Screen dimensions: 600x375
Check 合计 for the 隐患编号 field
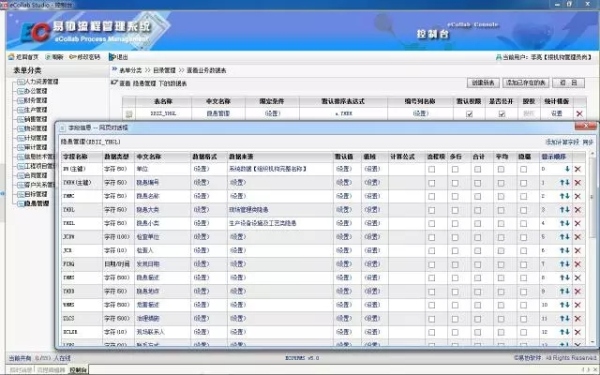(478, 183)
